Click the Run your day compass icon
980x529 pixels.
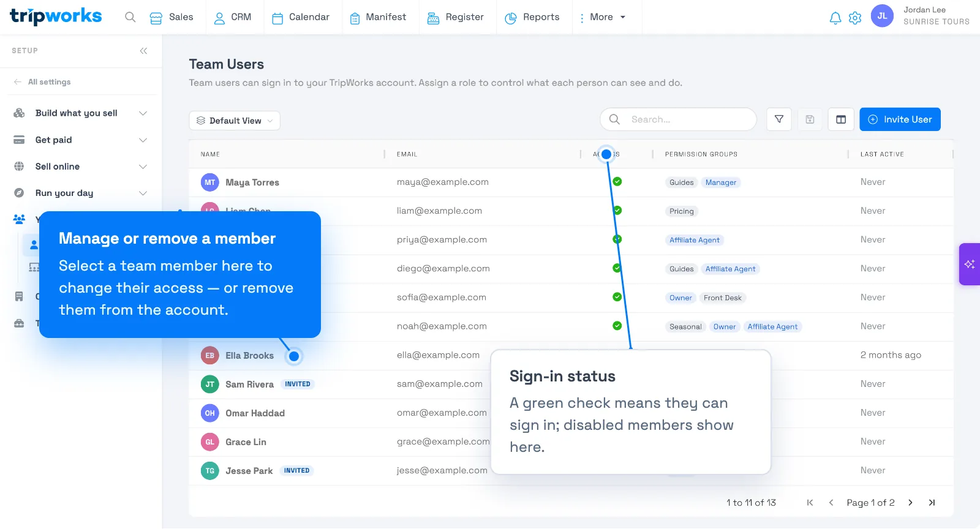click(x=19, y=193)
